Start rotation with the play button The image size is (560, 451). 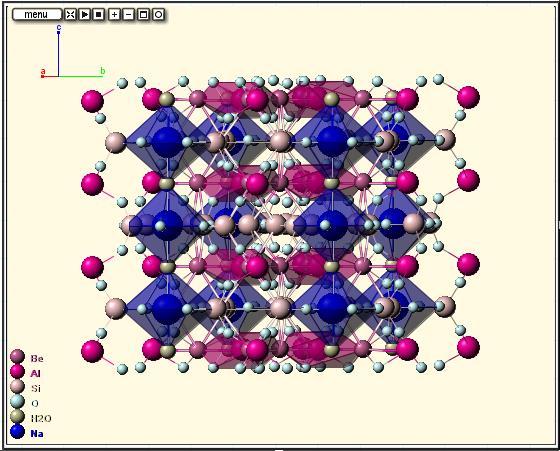[x=85, y=14]
